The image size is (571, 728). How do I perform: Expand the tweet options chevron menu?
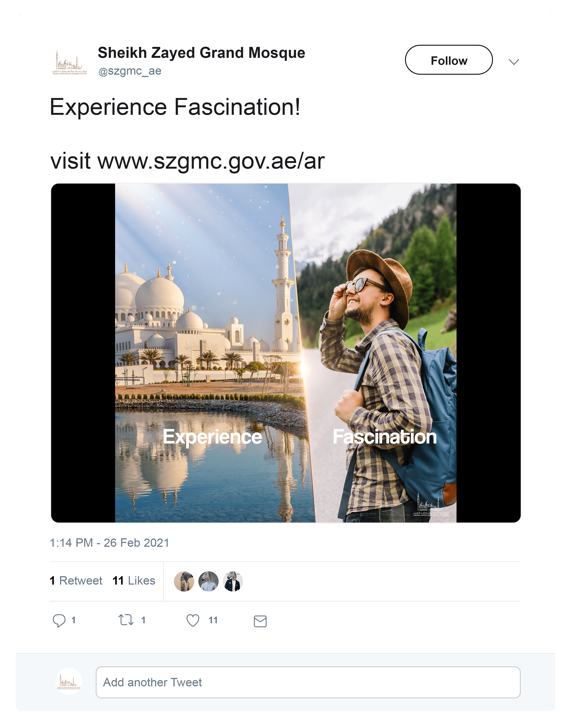(x=514, y=62)
